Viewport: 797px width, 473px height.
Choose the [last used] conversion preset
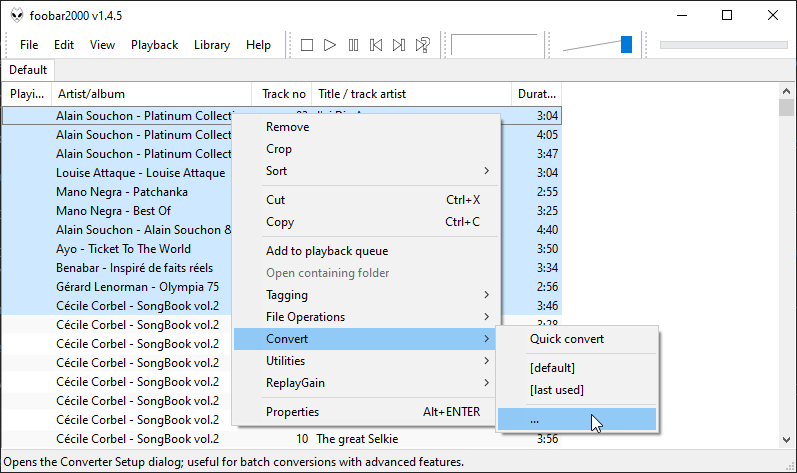[557, 390]
